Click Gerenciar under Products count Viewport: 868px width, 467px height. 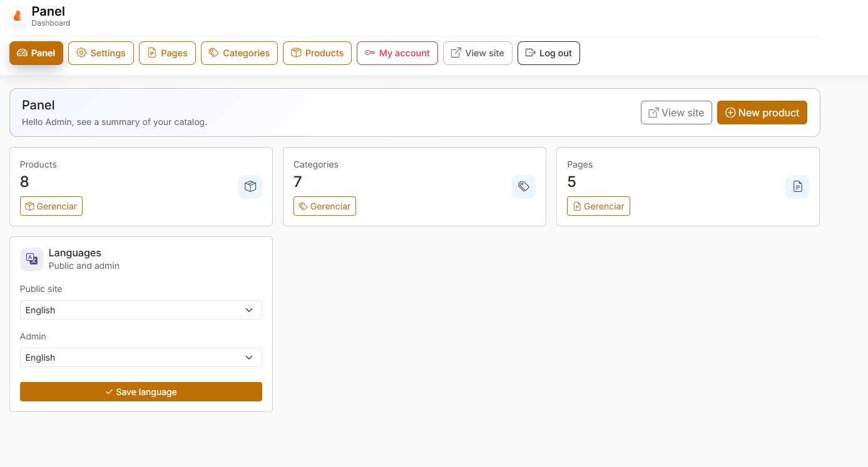pyautogui.click(x=51, y=206)
